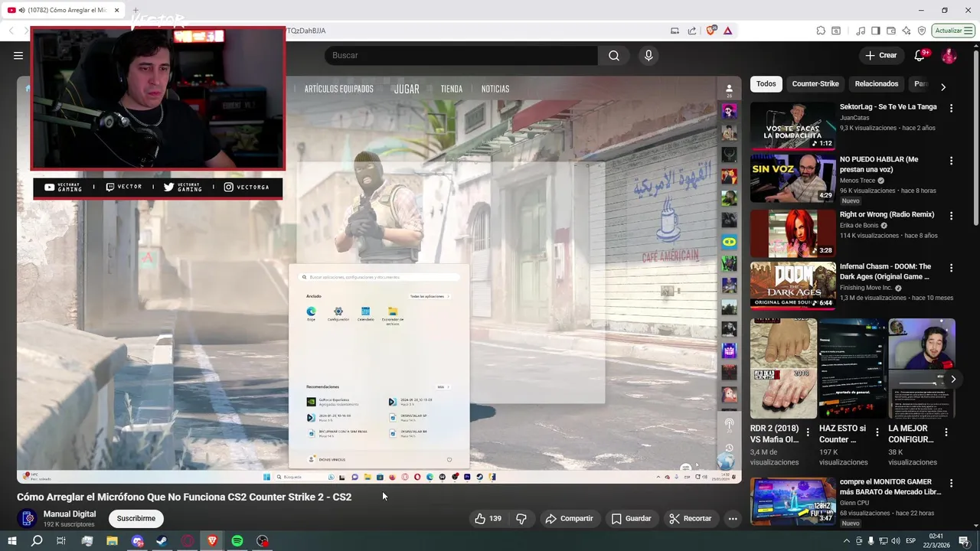Open Discord from the taskbar
Viewport: 980px width, 551px height.
point(137,541)
